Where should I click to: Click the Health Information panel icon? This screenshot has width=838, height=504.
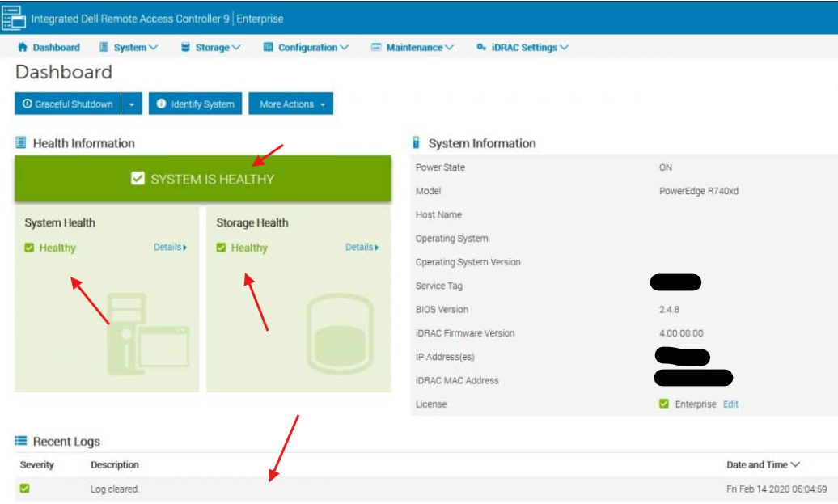click(19, 142)
